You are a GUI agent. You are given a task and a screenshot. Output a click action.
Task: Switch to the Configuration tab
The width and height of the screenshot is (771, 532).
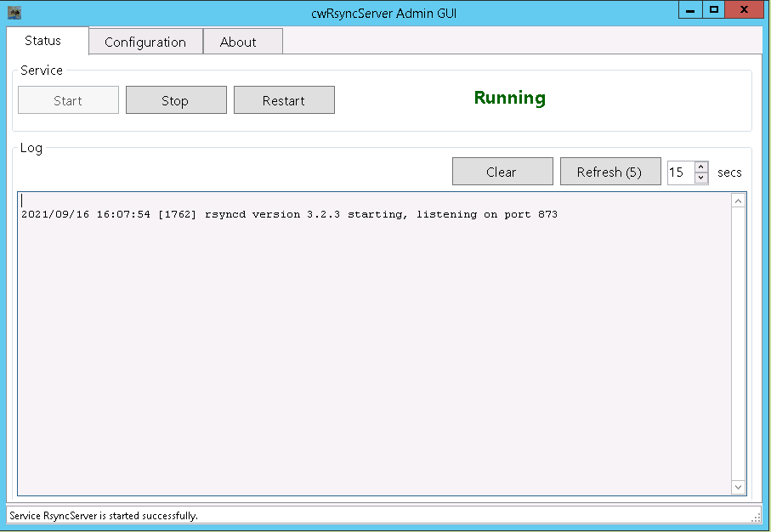point(145,41)
